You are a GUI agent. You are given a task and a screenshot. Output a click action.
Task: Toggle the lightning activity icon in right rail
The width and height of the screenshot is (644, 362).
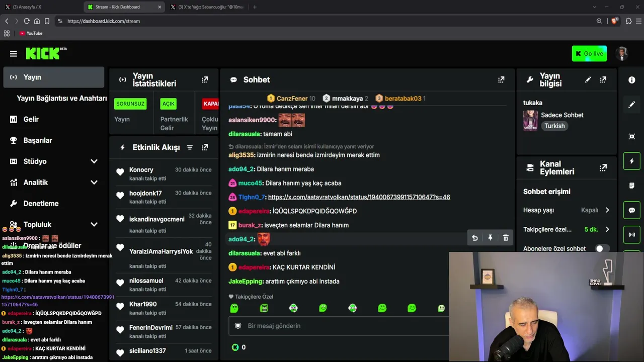pos(632,161)
